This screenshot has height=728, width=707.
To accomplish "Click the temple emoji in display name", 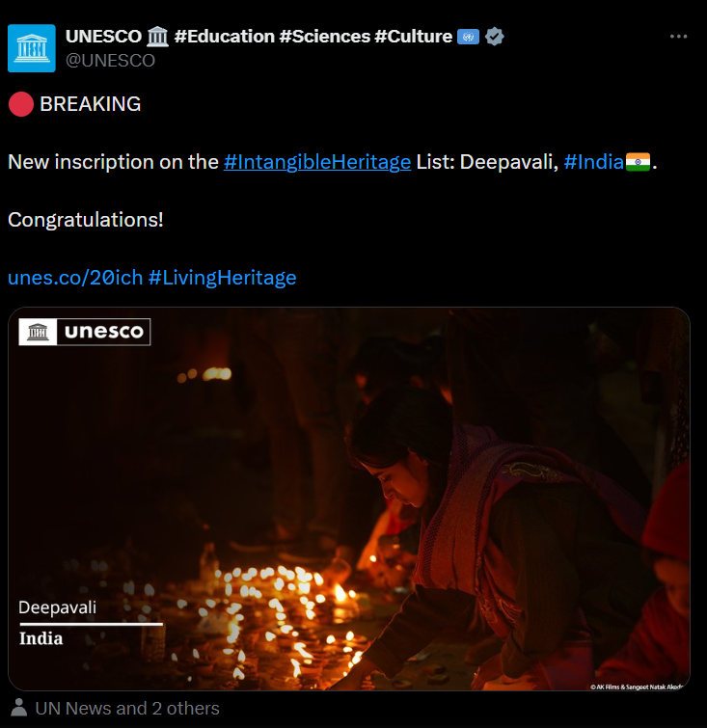I will (158, 37).
